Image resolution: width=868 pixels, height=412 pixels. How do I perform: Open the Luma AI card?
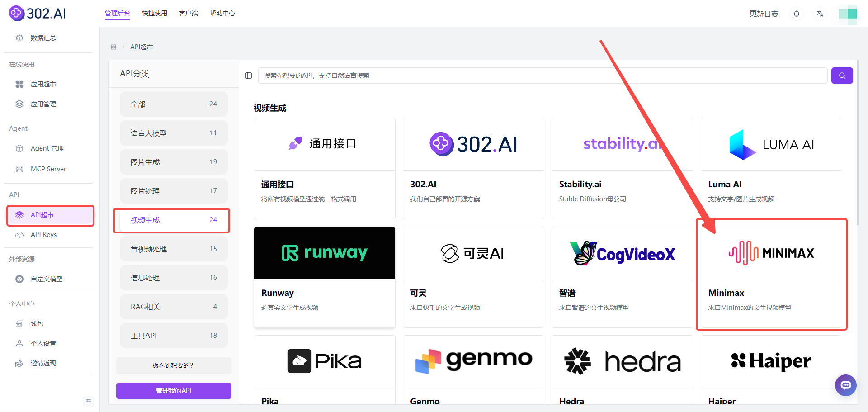pyautogui.click(x=771, y=169)
